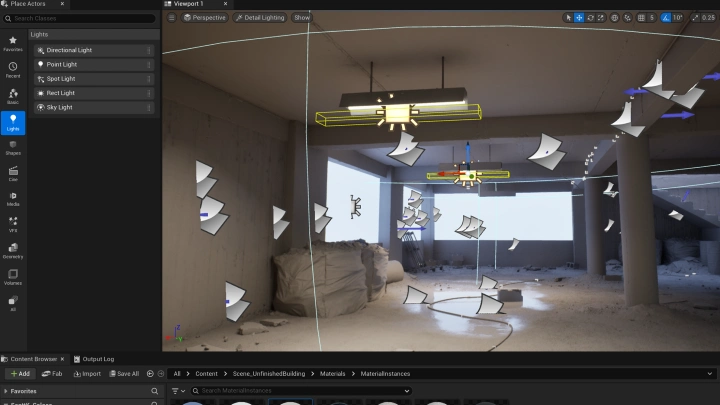The image size is (720, 405).
Task: Open rotation snap value 10°
Action: coord(678,17)
